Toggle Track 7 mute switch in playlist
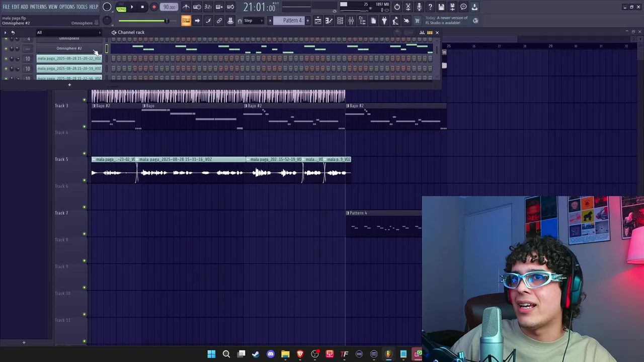Screen dimensions: 644x362 coord(84,234)
